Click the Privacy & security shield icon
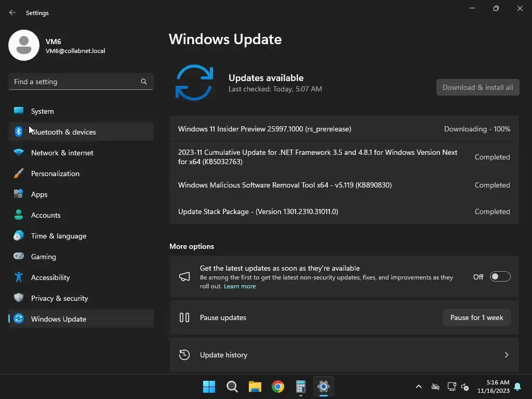Viewport: 532px width, 399px height. [x=19, y=298]
